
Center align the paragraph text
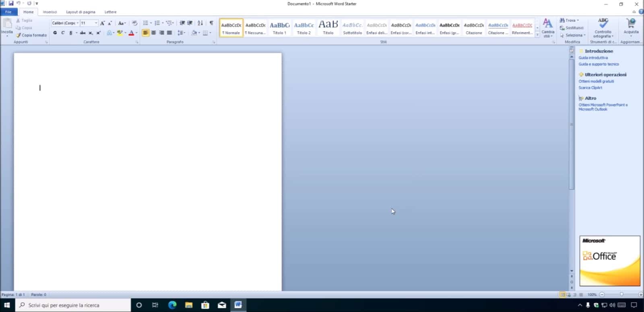click(153, 33)
